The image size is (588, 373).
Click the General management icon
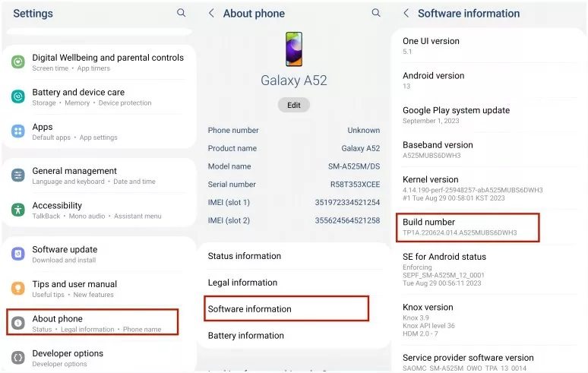click(x=18, y=175)
